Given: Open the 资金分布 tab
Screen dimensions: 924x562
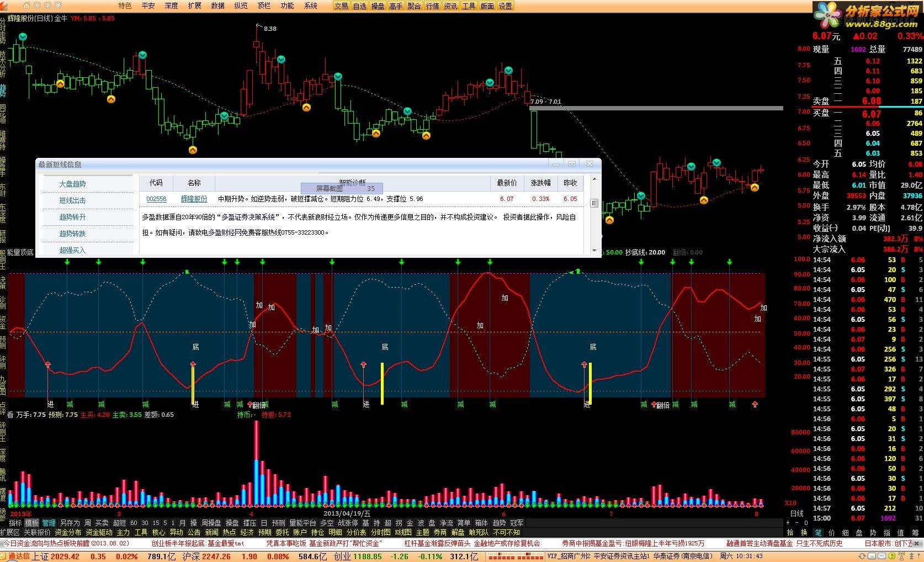Looking at the screenshot, I should point(68,532).
